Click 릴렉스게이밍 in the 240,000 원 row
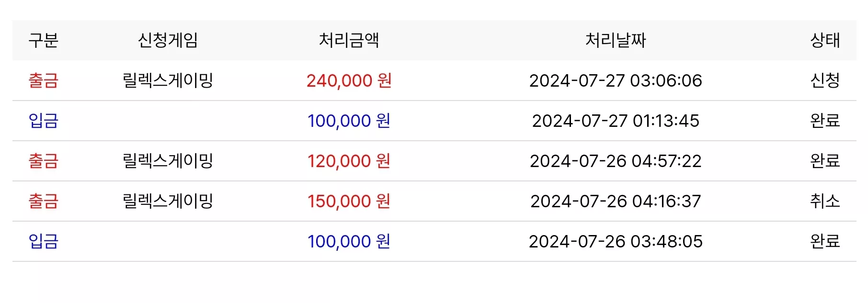Screen dimensions: 868x303 pyautogui.click(x=168, y=80)
